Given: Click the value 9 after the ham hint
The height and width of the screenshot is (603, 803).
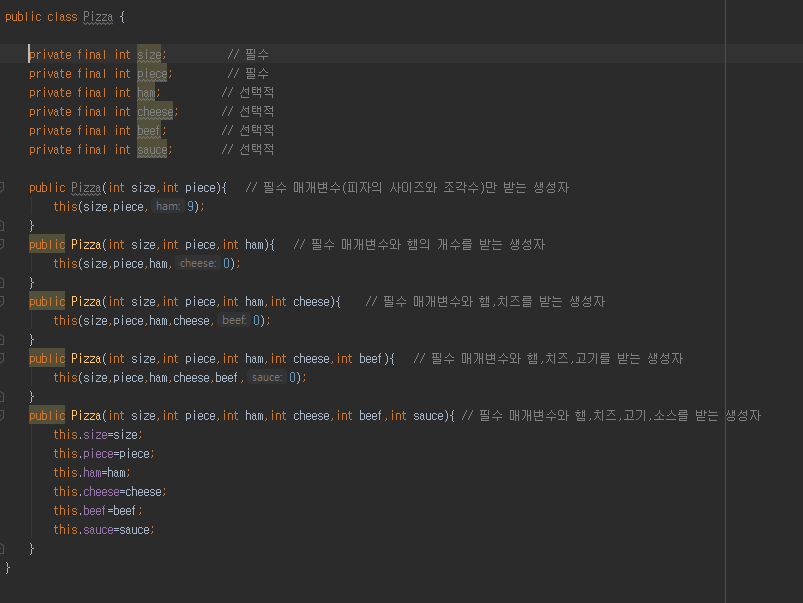Looking at the screenshot, I should click(191, 206).
